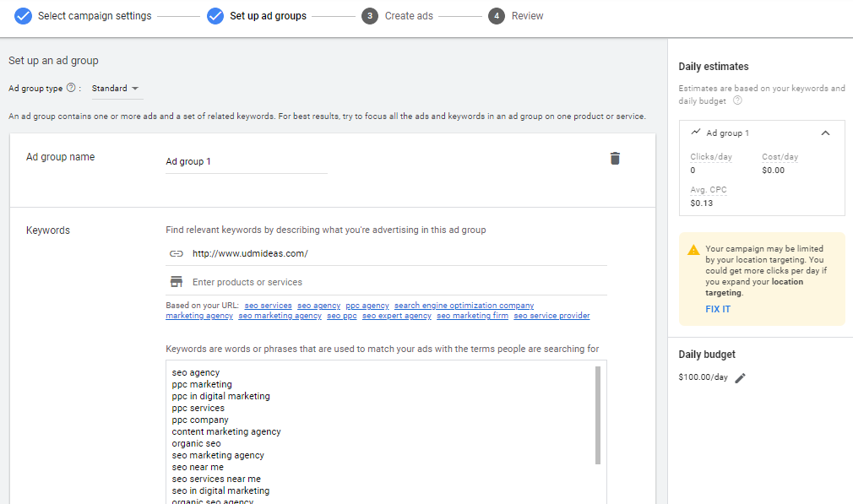
Task: Add the 'ppc agency' suggested keyword
Action: 367,306
